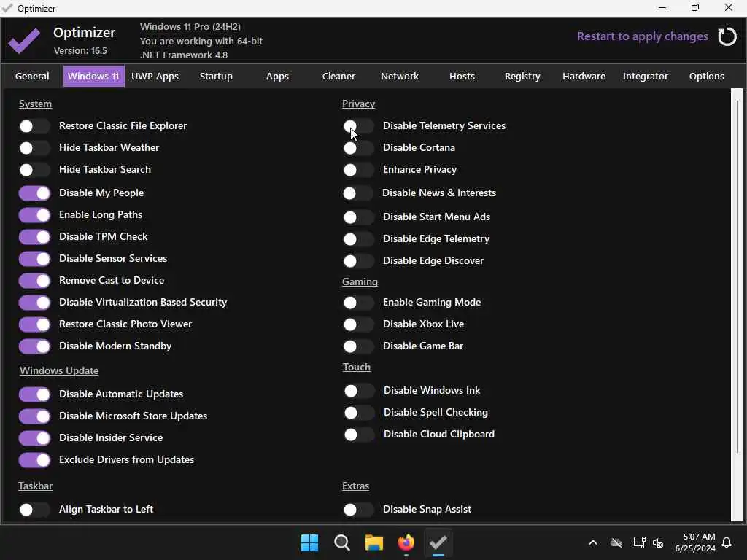The height and width of the screenshot is (560, 747).
Task: Open the notification bell
Action: coord(727,542)
